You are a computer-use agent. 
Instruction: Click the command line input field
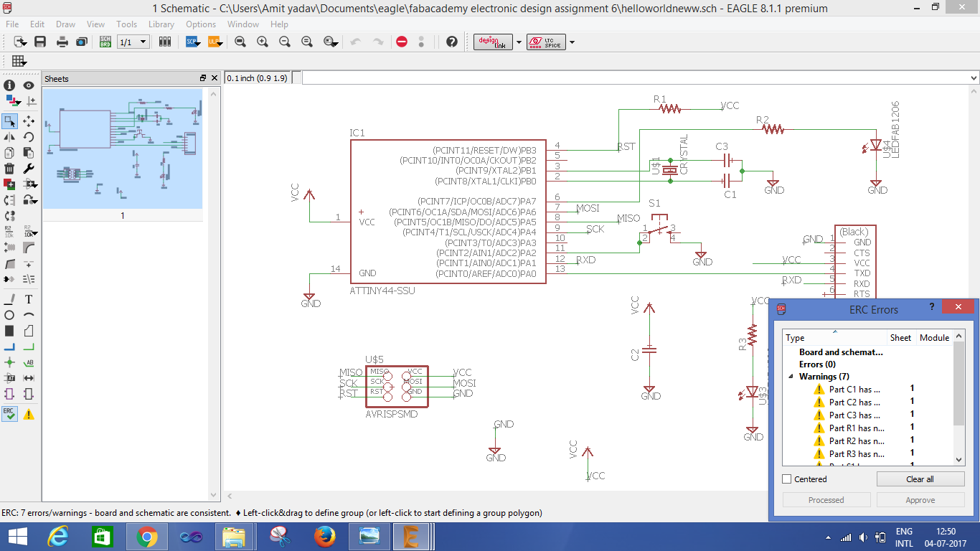pyautogui.click(x=636, y=78)
